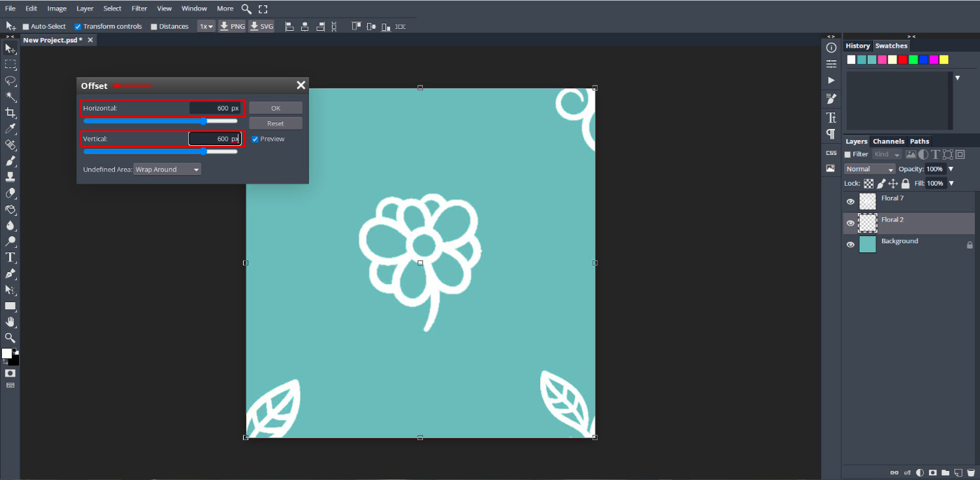Switch to the Channels tab

889,141
